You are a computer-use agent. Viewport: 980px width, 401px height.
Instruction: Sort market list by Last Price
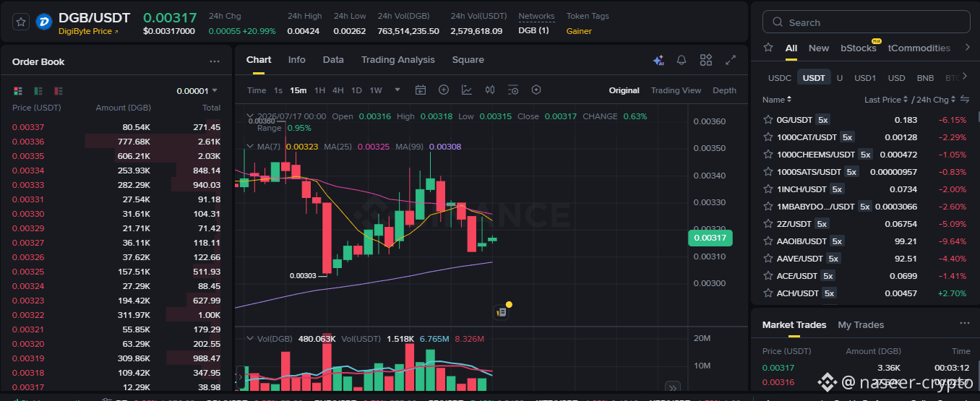886,100
